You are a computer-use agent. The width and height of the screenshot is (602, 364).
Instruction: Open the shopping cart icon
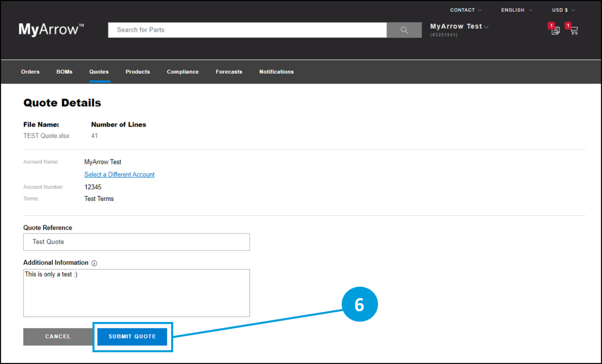(574, 30)
